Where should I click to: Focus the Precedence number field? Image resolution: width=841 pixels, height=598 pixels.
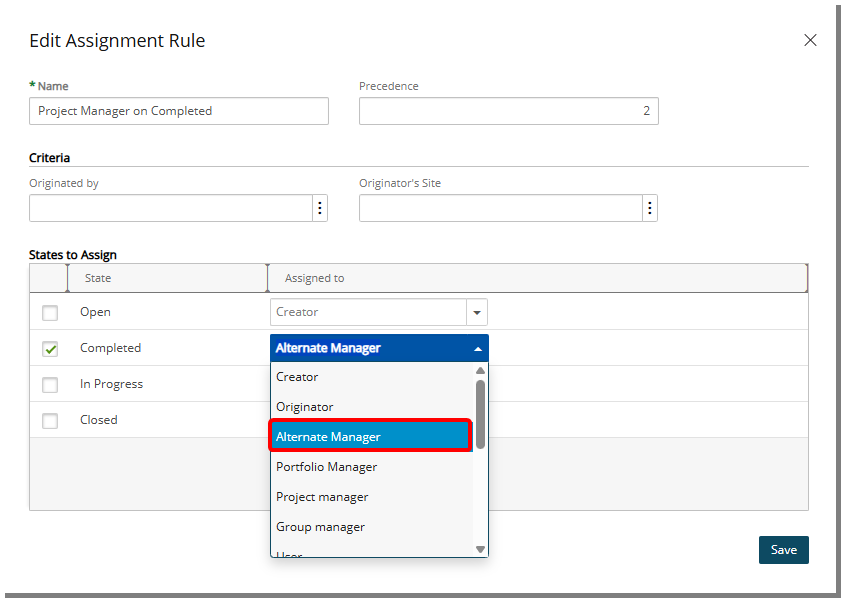[x=508, y=111]
